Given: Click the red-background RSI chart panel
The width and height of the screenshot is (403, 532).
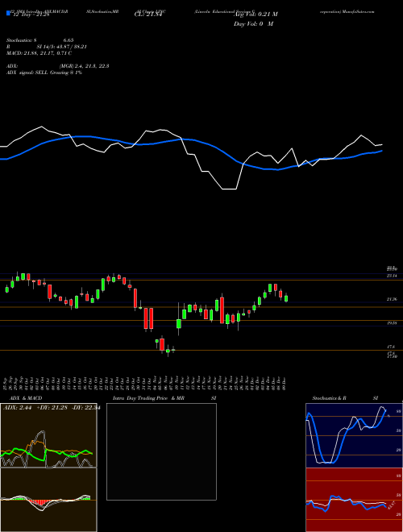Looking at the screenshot, I should tap(354, 500).
